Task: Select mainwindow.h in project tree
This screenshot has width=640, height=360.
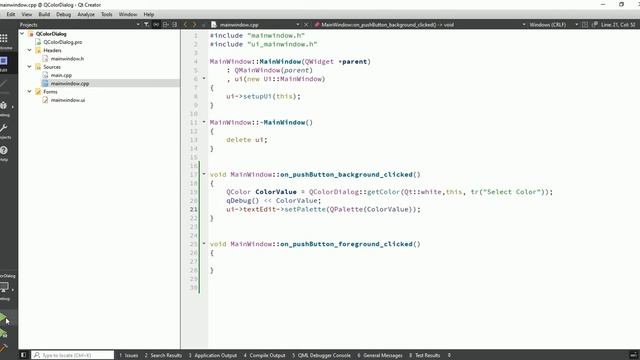Action: click(67, 58)
